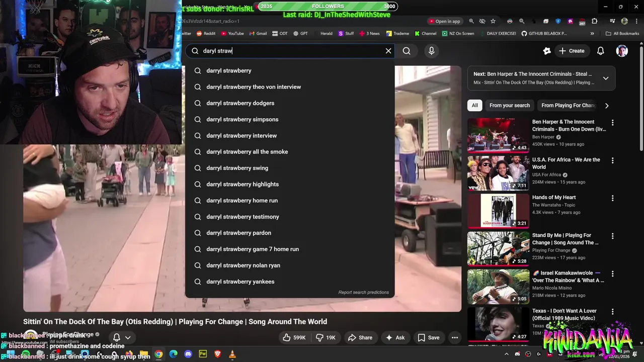Viewport: 644px width, 362px height.
Task: Select the 'From Playing For Change' chip
Action: pos(568,105)
